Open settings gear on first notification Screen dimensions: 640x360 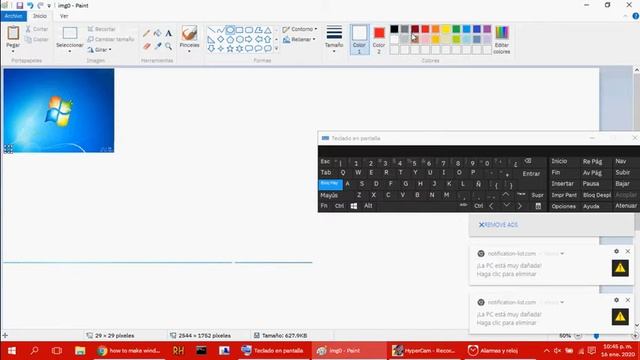pos(616,251)
